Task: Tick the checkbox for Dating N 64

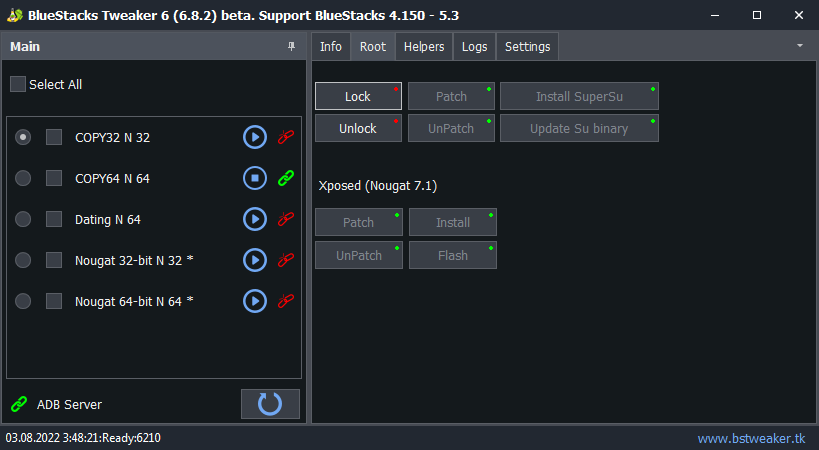Action: (54, 219)
